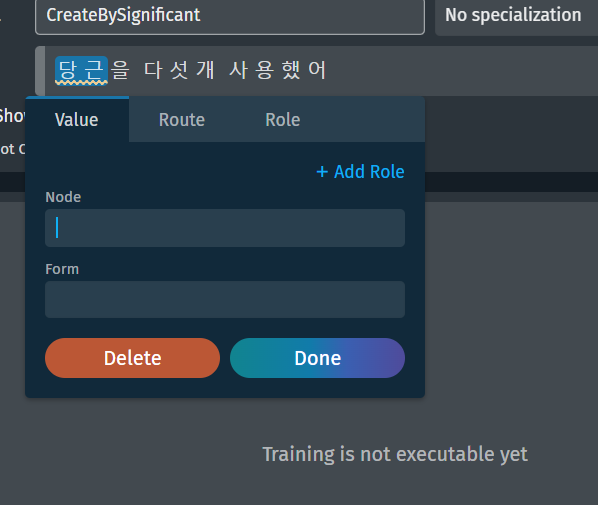Screen dimensions: 598x505
Task: Click the CreateBySignificant name field
Action: (230, 16)
